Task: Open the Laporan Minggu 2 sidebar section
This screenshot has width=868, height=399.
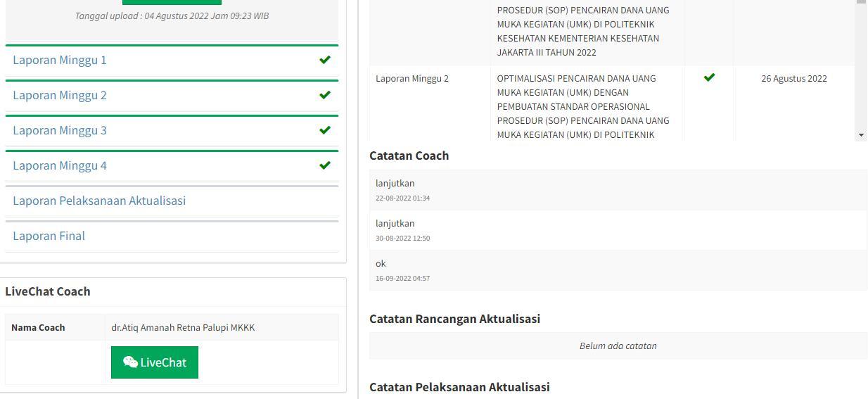Action: (60, 96)
